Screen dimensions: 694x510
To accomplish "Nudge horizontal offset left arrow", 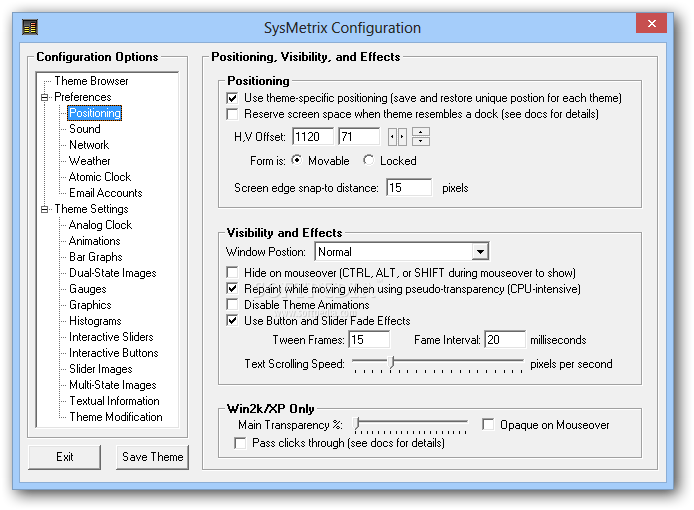I will [x=392, y=137].
